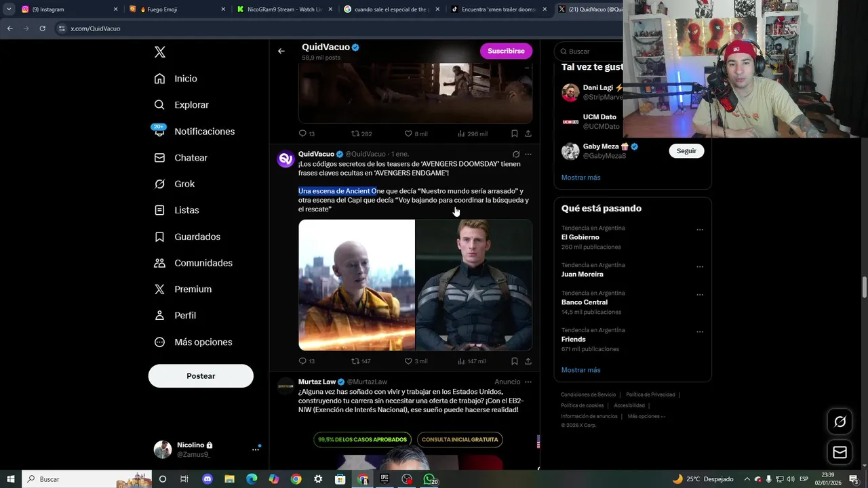The image size is (868, 488).
Task: Open Perfil in the sidebar
Action: tap(175, 316)
